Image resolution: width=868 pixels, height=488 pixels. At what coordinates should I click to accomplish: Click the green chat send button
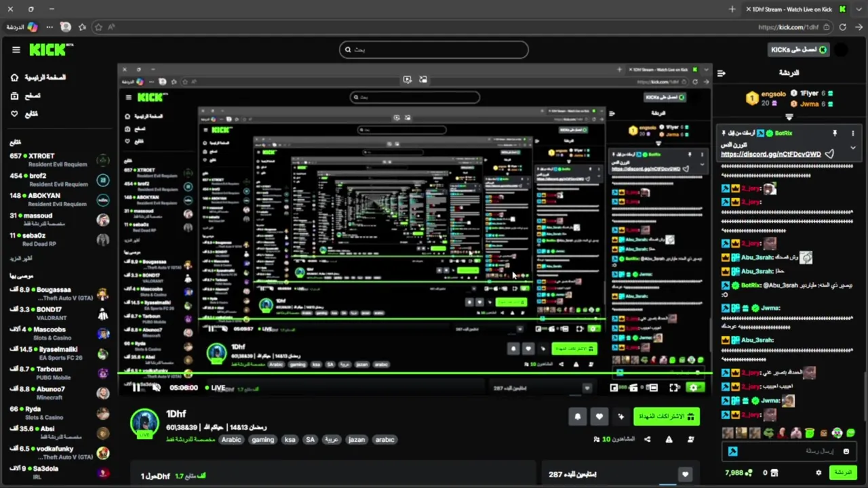842,472
